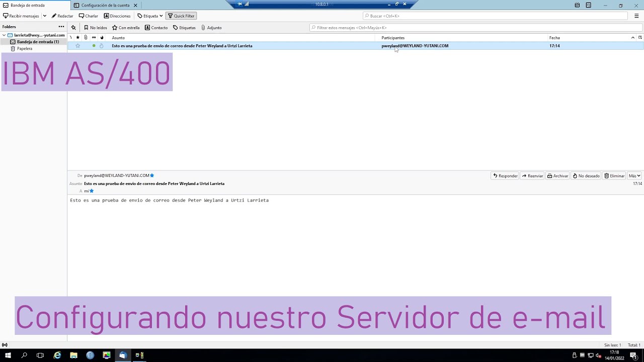Open the Thunderbird hamburger menu

pyautogui.click(x=636, y=16)
